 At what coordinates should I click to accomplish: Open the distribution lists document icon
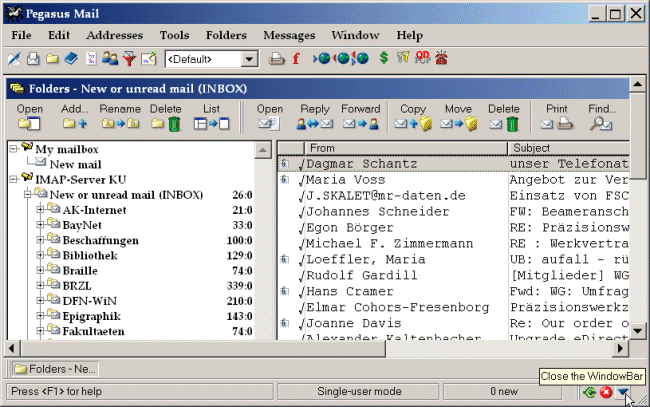[x=91, y=59]
